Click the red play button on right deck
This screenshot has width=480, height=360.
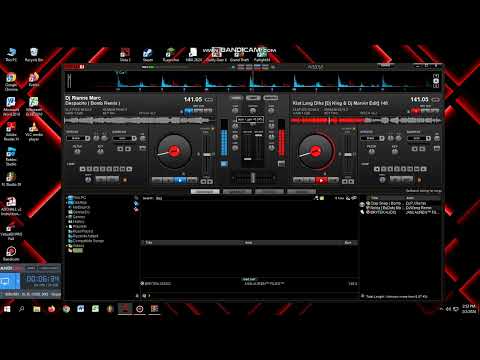(x=321, y=180)
